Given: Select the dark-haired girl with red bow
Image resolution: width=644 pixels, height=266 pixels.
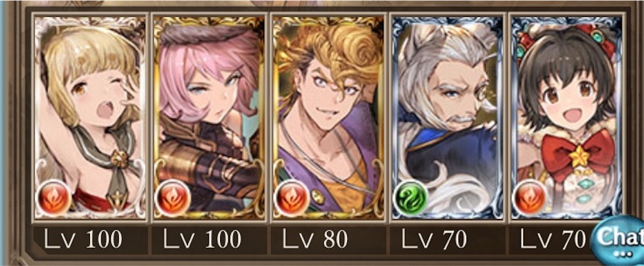Looking at the screenshot, I should point(567,117).
